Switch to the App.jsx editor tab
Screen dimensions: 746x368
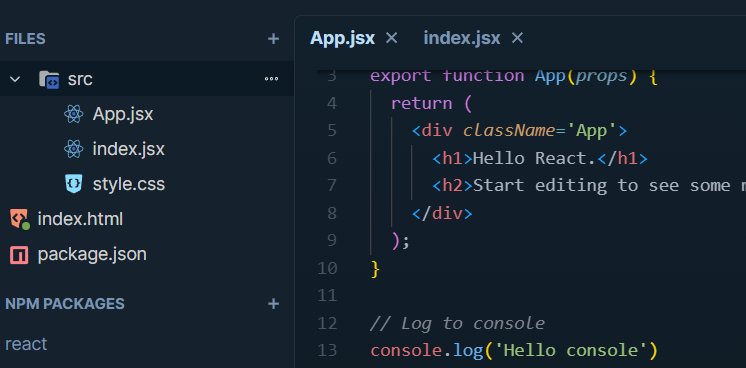(343, 39)
